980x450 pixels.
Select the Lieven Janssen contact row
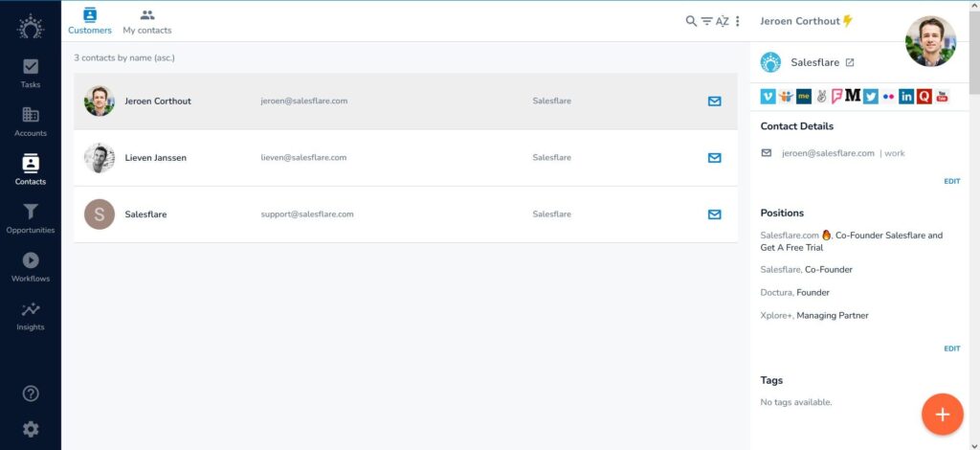tap(406, 157)
